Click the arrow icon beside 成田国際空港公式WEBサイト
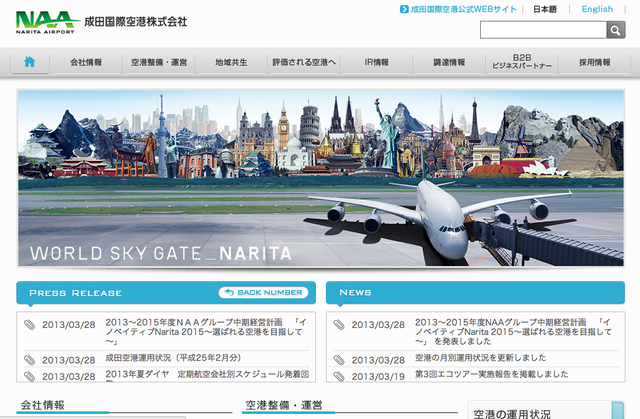640x419 pixels. click(404, 9)
